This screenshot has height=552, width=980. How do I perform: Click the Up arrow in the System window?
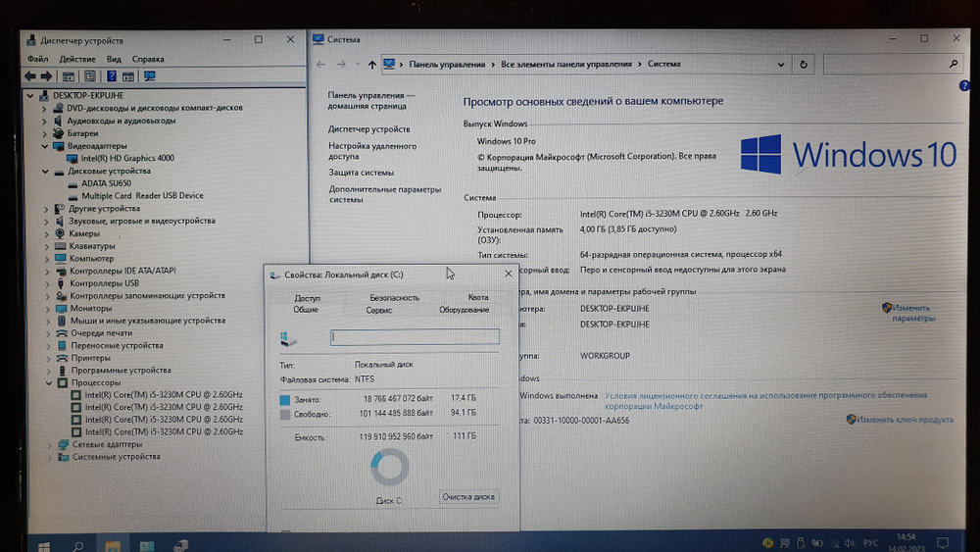(x=371, y=65)
